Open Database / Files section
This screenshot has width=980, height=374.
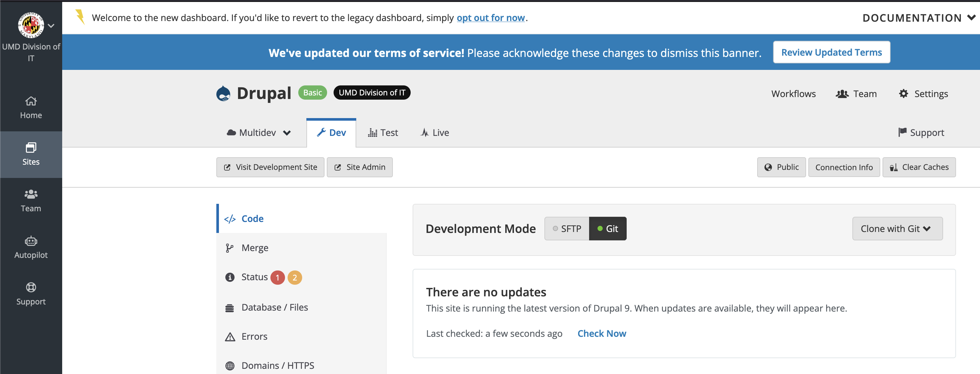click(x=302, y=307)
